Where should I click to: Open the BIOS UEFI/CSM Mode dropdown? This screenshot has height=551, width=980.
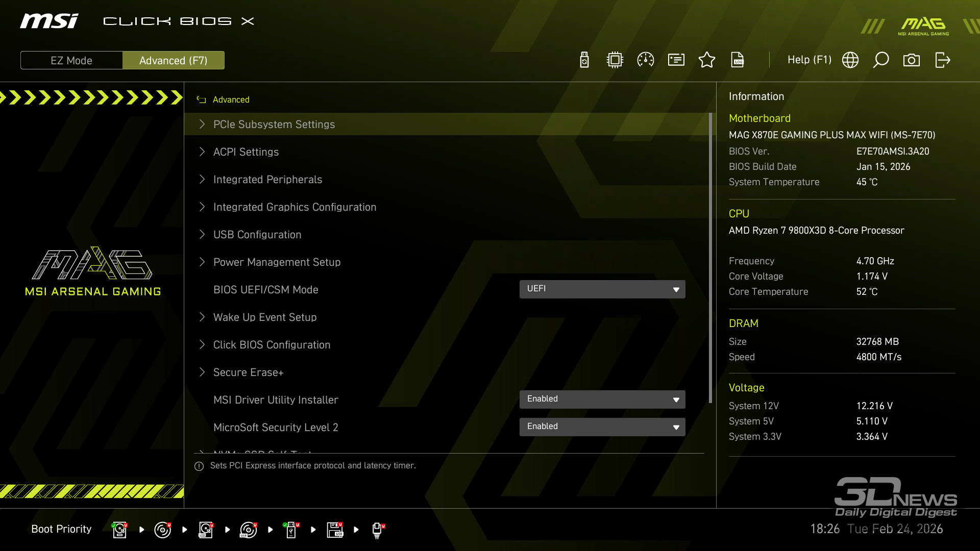coord(602,289)
